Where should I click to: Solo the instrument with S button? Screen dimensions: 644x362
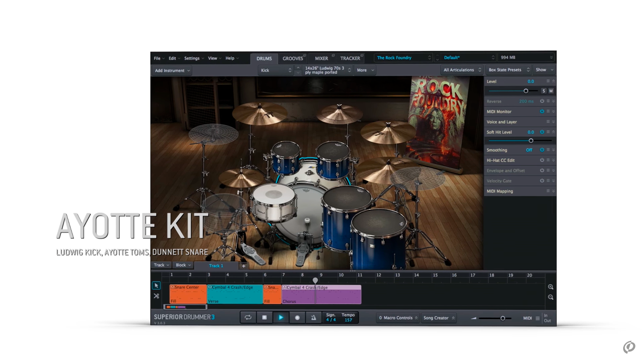[x=544, y=91]
